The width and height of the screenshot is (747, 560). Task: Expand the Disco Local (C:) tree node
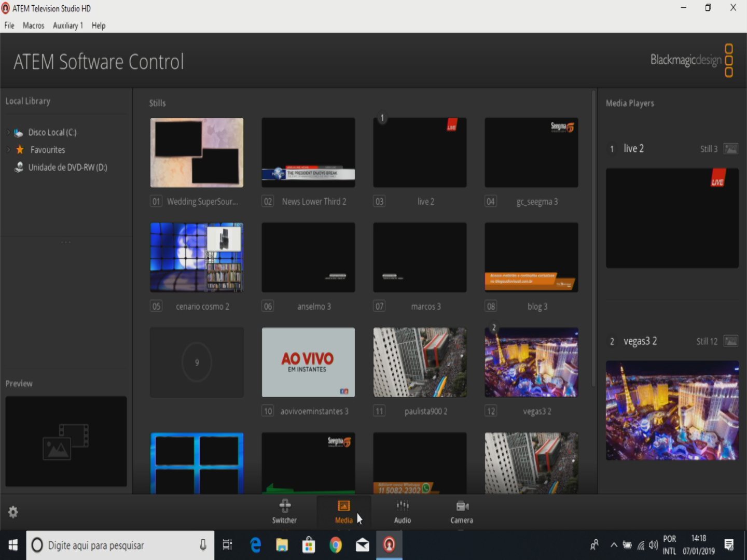pyautogui.click(x=8, y=133)
